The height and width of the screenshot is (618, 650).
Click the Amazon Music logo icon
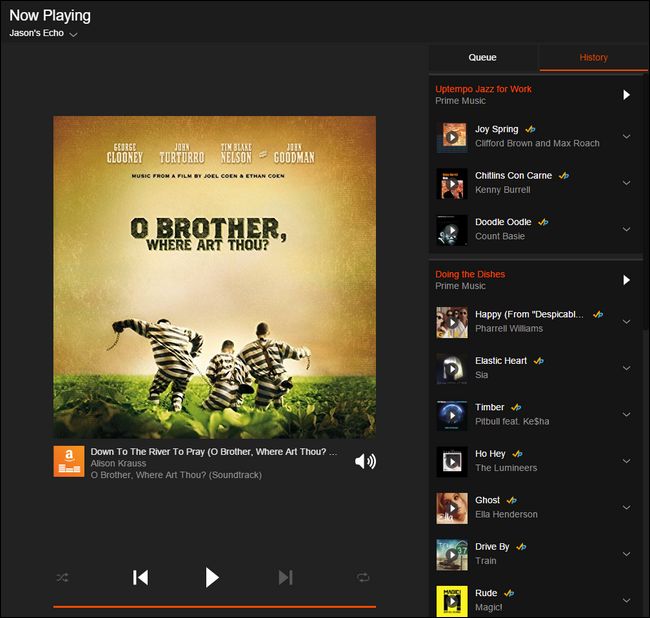point(69,461)
